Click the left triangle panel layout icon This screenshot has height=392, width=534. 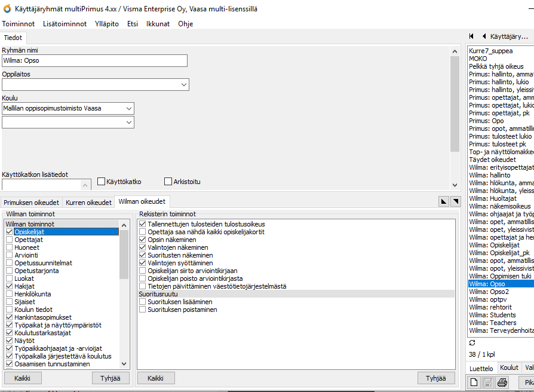click(x=444, y=201)
